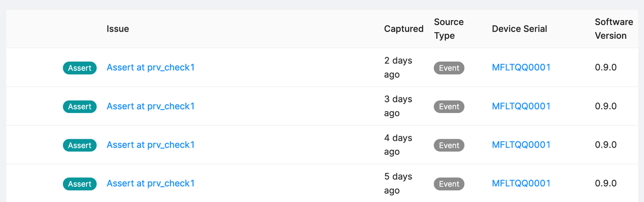Click the Device Serial column header
The width and height of the screenshot is (644, 202).
[x=519, y=29]
